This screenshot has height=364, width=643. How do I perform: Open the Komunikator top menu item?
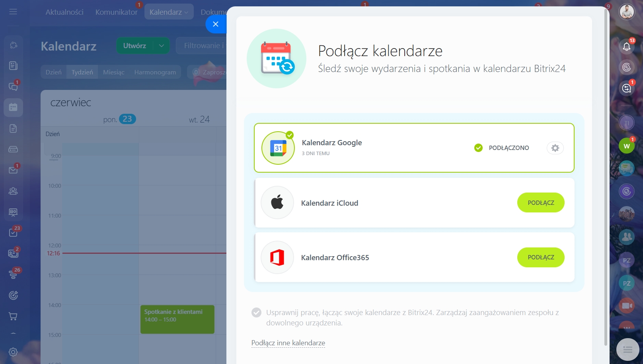[x=116, y=12]
